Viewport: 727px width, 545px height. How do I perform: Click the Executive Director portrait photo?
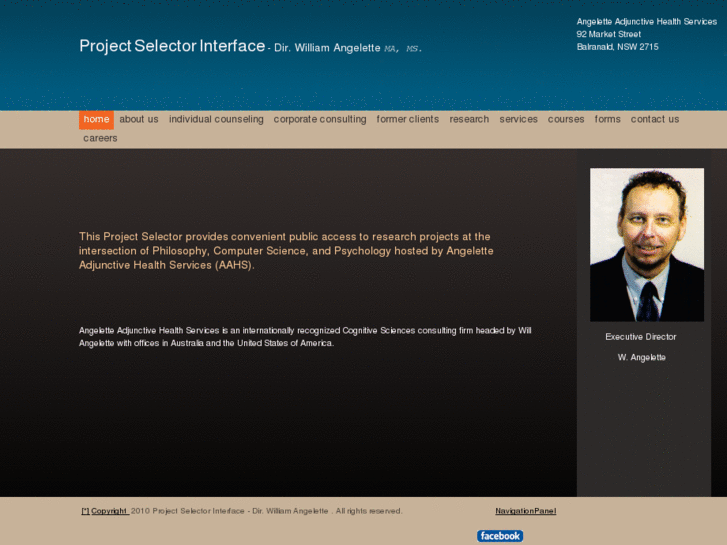pos(647,244)
